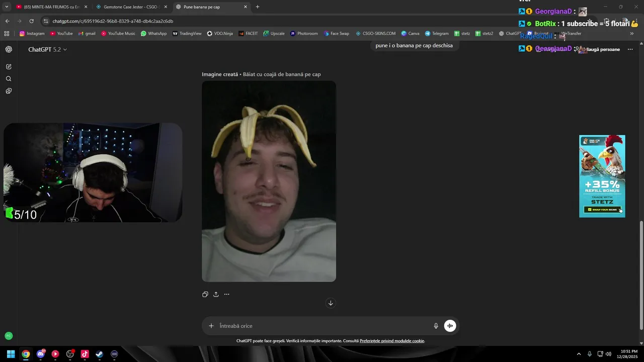Screen dimensions: 644x362
Task: Open the Upscale bookmark
Action: click(274, 34)
